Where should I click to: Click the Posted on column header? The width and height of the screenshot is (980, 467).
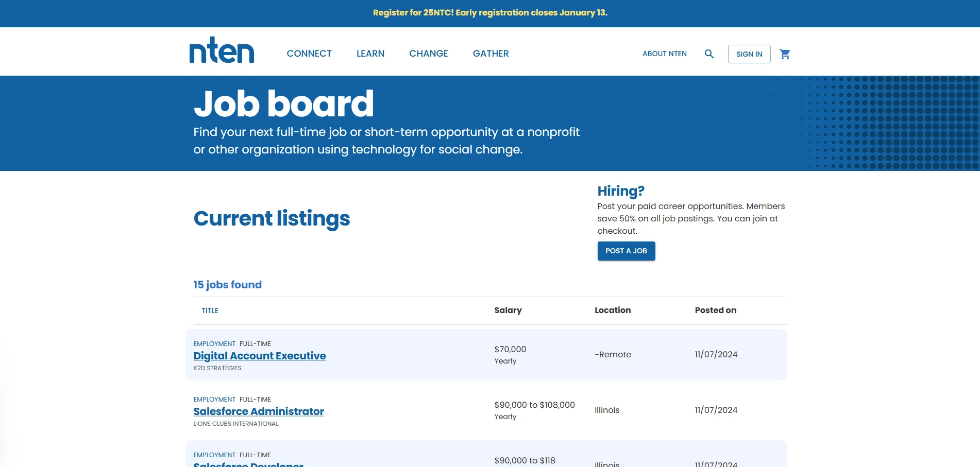tap(716, 310)
